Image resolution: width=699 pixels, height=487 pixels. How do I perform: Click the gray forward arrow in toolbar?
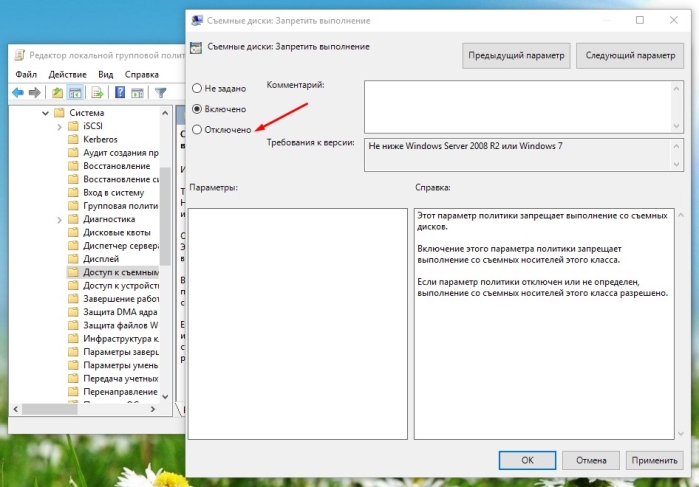tap(34, 93)
